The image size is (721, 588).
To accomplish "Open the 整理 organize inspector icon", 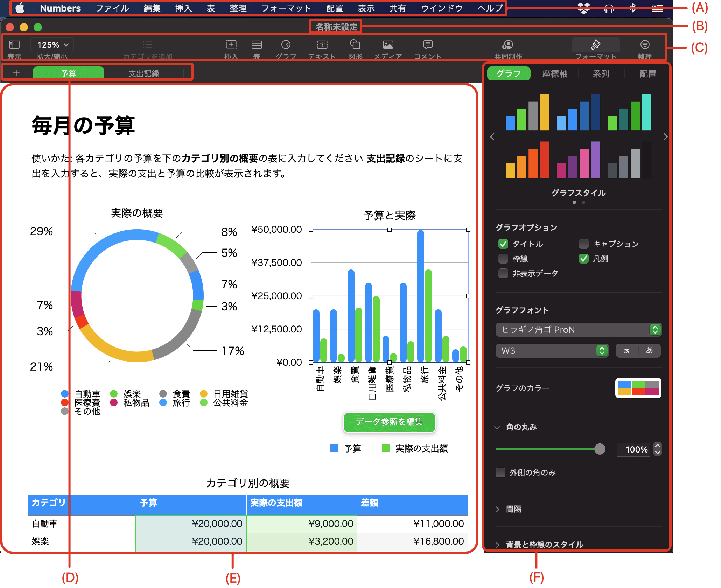I will 645,44.
